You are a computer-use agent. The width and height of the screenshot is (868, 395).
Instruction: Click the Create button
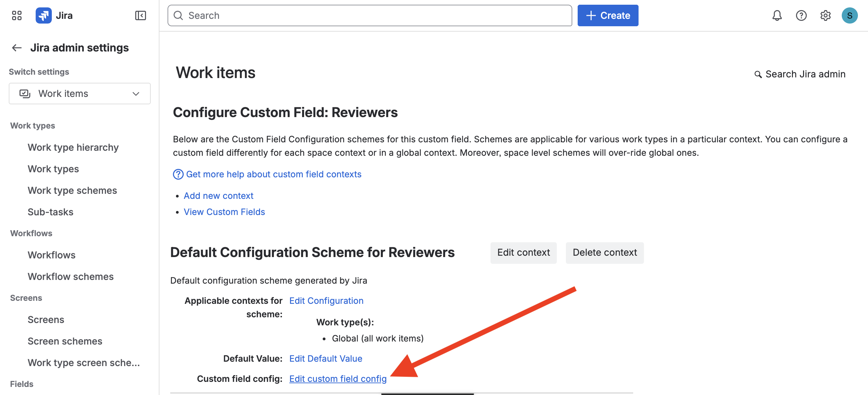608,15
